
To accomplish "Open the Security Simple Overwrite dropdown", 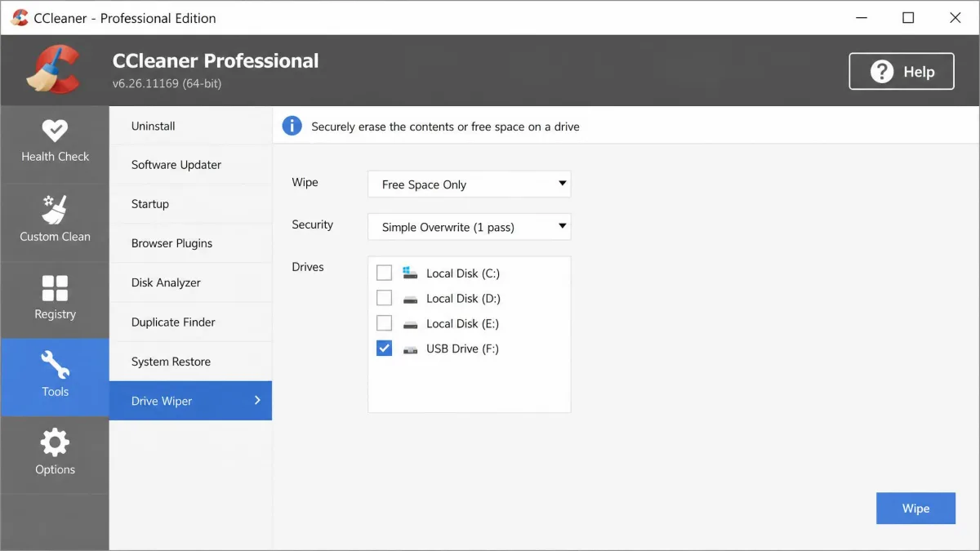I will coord(470,227).
